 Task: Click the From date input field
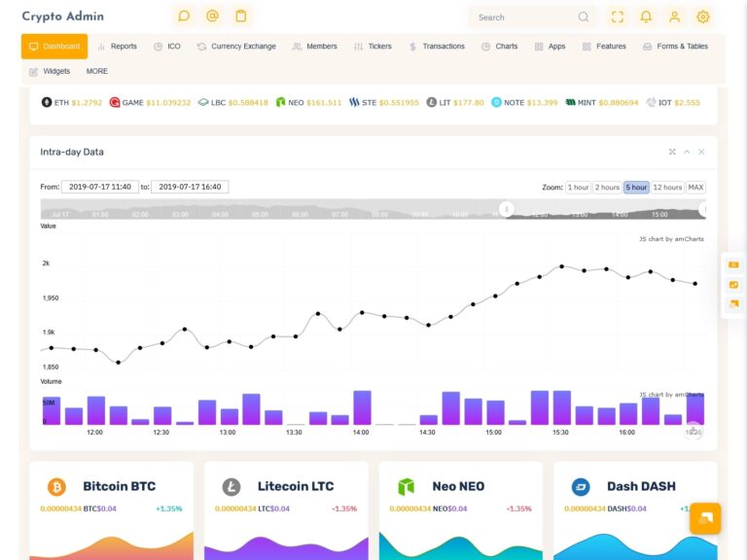(100, 187)
